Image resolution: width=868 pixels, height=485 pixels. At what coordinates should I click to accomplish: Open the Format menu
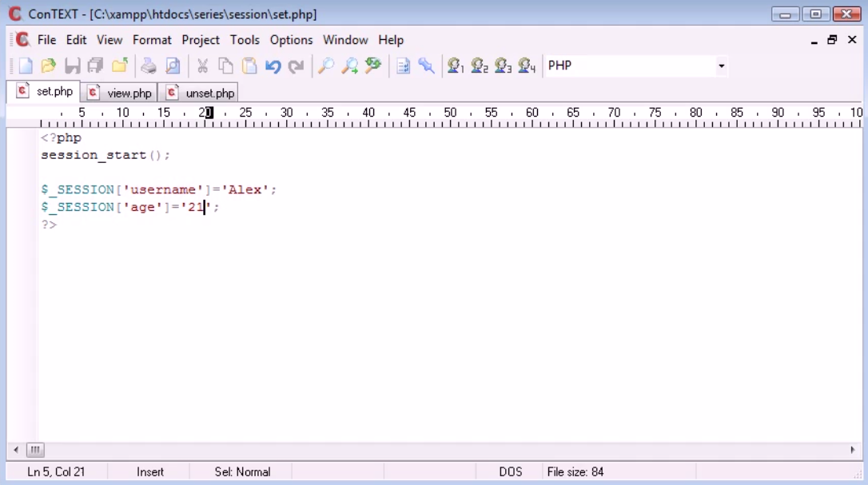point(152,39)
